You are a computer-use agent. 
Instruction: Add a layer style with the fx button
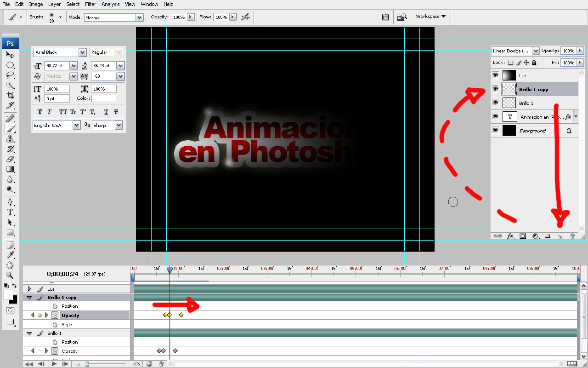click(x=510, y=236)
